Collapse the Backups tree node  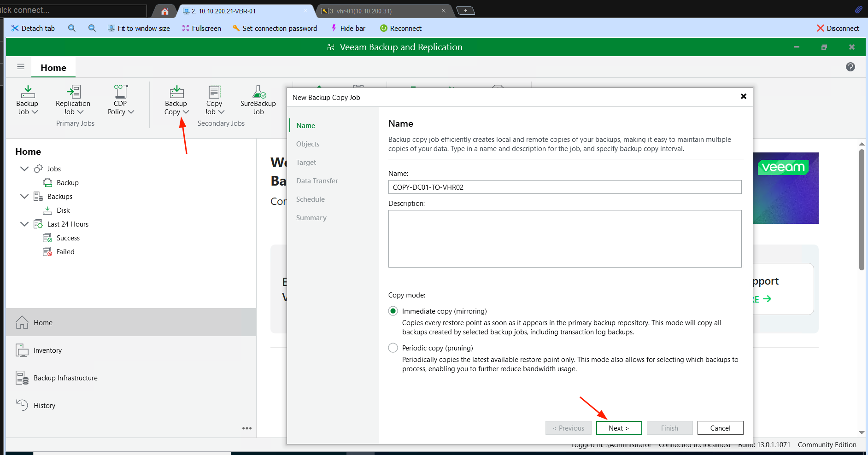click(x=24, y=196)
